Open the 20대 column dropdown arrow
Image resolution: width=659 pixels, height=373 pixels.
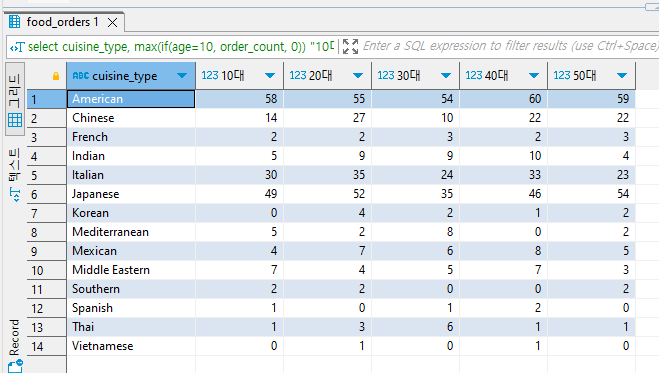pyautogui.click(x=358, y=76)
